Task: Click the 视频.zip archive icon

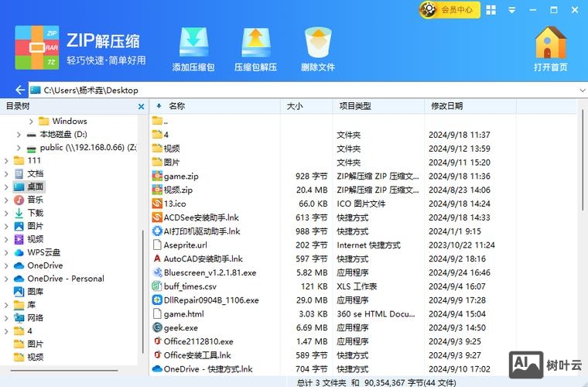Action: pyautogui.click(x=157, y=190)
